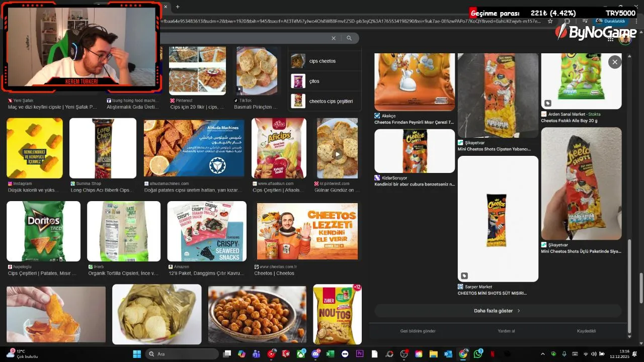
Task: Click 'Arden Sanal Market · Stokta' source label
Action: coord(574,114)
